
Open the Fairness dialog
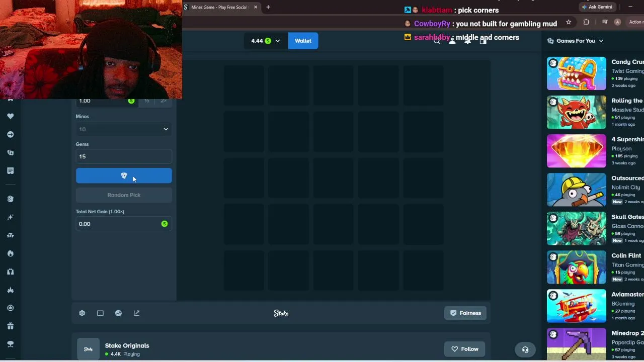click(x=465, y=313)
